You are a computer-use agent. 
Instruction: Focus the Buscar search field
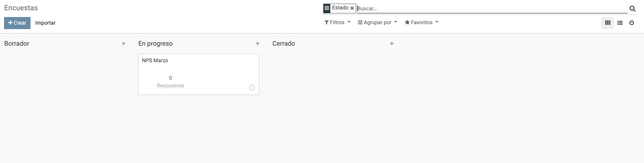pos(492,9)
